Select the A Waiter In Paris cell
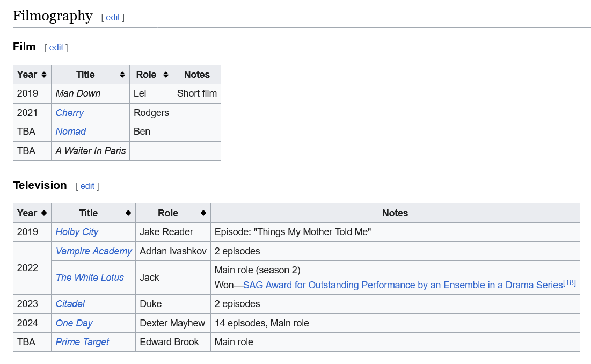591x364 pixels. coord(91,151)
